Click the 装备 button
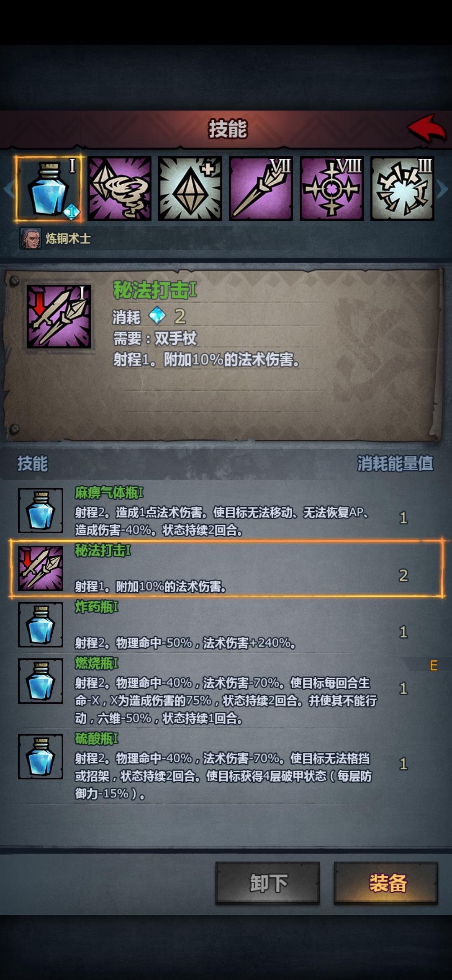 386,882
